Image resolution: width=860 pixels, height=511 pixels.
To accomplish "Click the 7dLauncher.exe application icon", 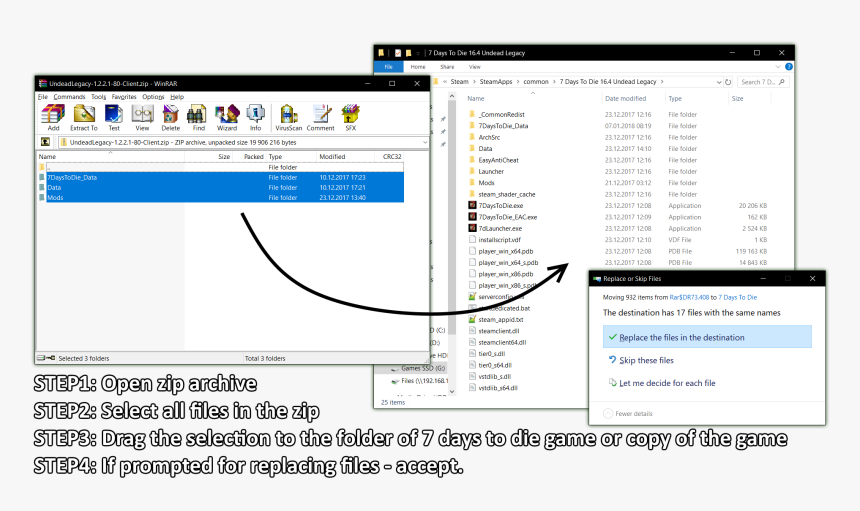I will click(x=472, y=228).
